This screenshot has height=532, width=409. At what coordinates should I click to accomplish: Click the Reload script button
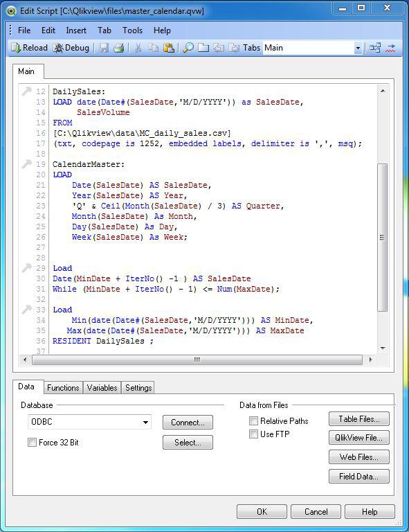tap(30, 48)
